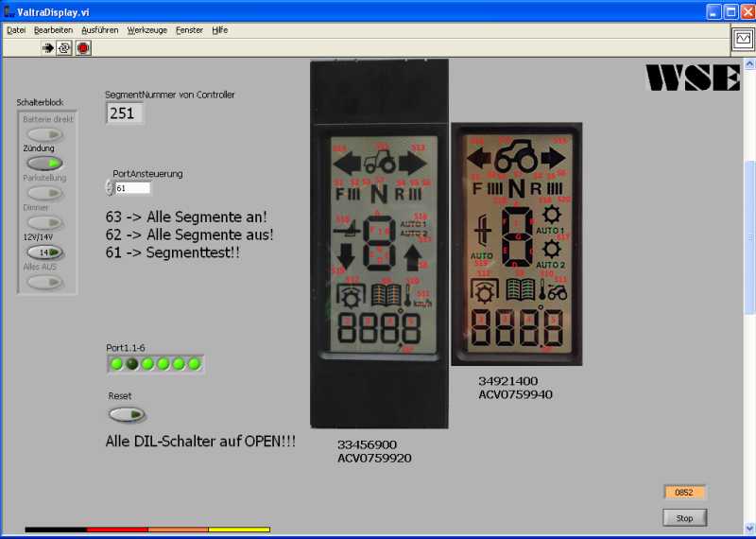Toggle the Dimmer switch
The height and width of the screenshot is (539, 756).
(44, 222)
